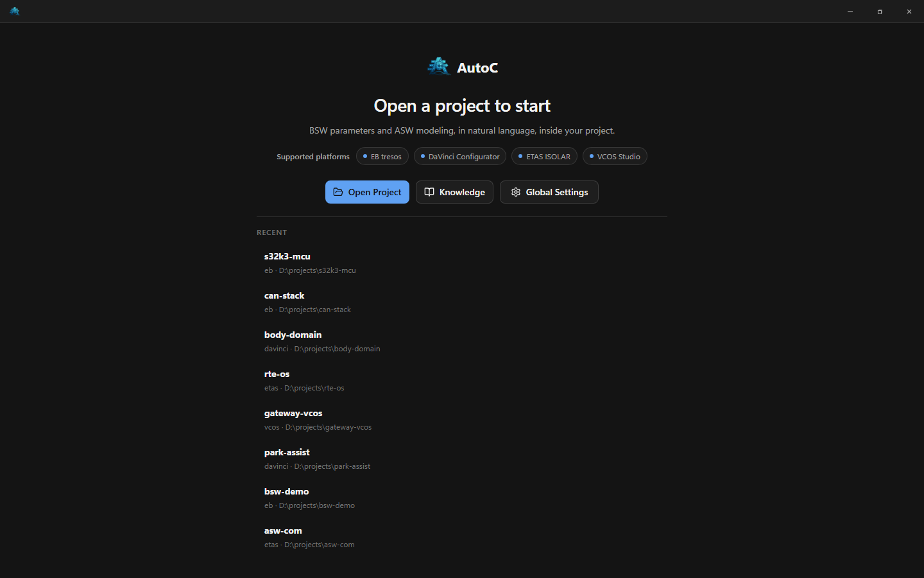Click path D:\projects\s32k3-mcu
Screen dimensions: 924x578
click(x=317, y=270)
